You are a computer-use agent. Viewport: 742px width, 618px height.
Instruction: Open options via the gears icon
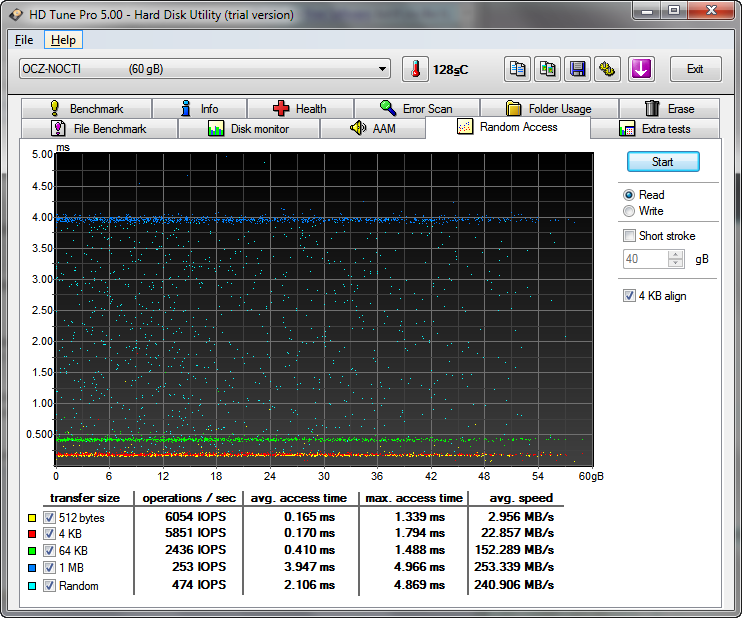coord(607,69)
